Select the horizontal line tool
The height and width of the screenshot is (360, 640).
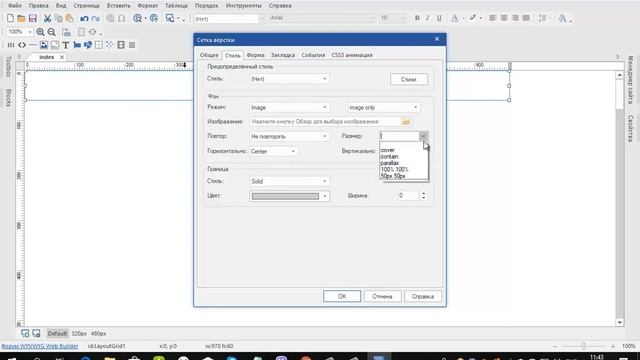pyautogui.click(x=33, y=45)
